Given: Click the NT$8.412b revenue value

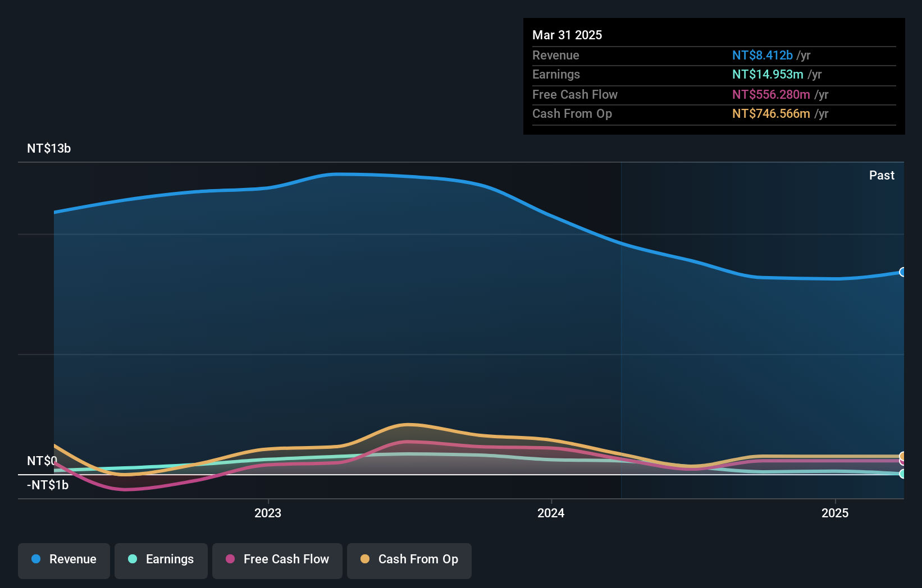Looking at the screenshot, I should [763, 55].
